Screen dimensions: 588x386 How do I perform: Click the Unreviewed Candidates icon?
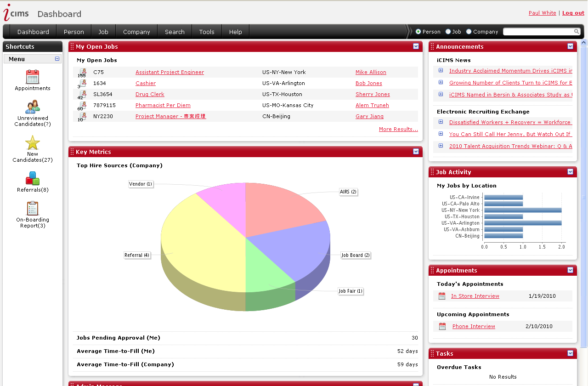pos(33,107)
